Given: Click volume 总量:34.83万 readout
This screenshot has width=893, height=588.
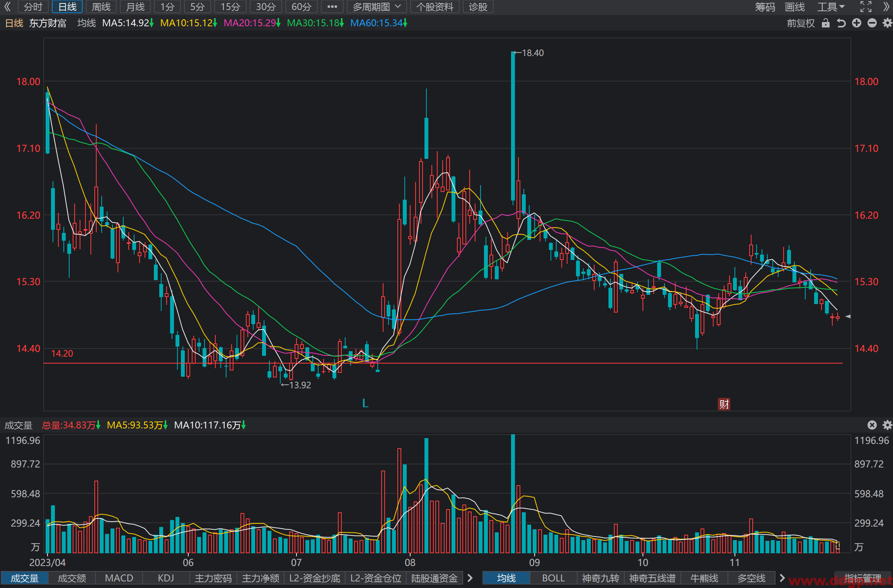Looking at the screenshot, I should click(x=71, y=425).
